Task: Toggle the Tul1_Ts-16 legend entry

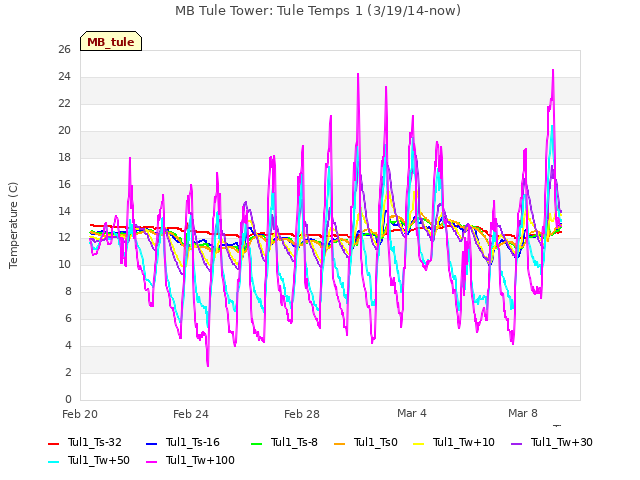Action: click(183, 442)
